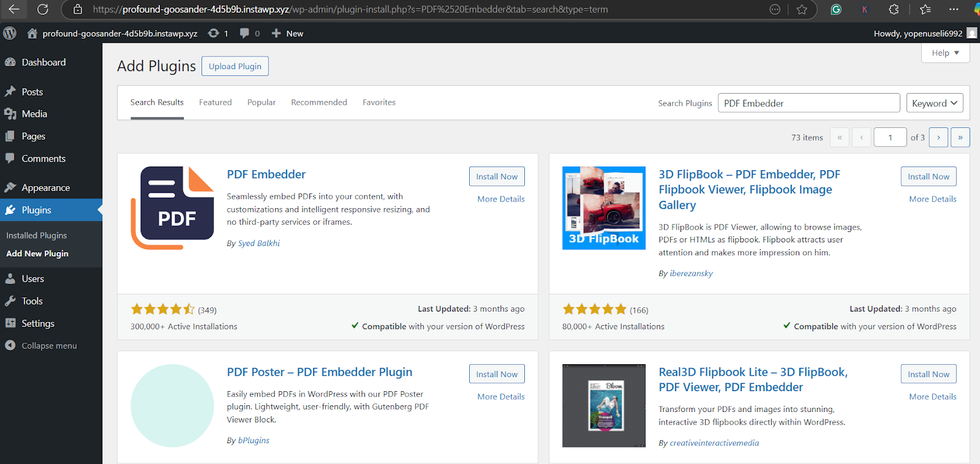Click the browser address bar URL

tap(350, 9)
